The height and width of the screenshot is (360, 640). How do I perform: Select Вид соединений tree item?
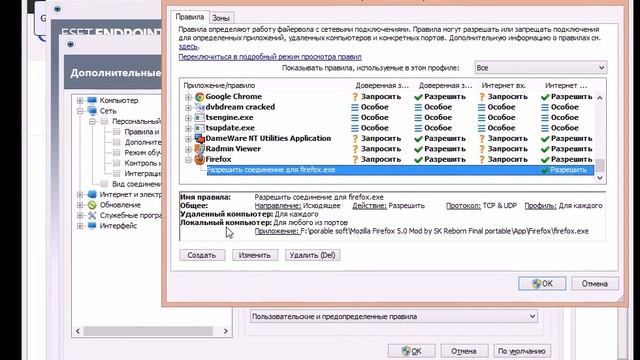[136, 184]
